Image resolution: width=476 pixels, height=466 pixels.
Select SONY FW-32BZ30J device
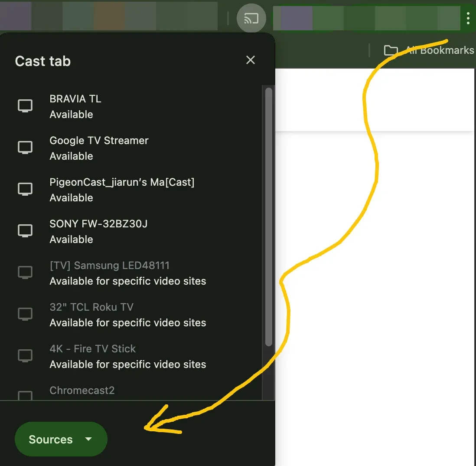[131, 231]
